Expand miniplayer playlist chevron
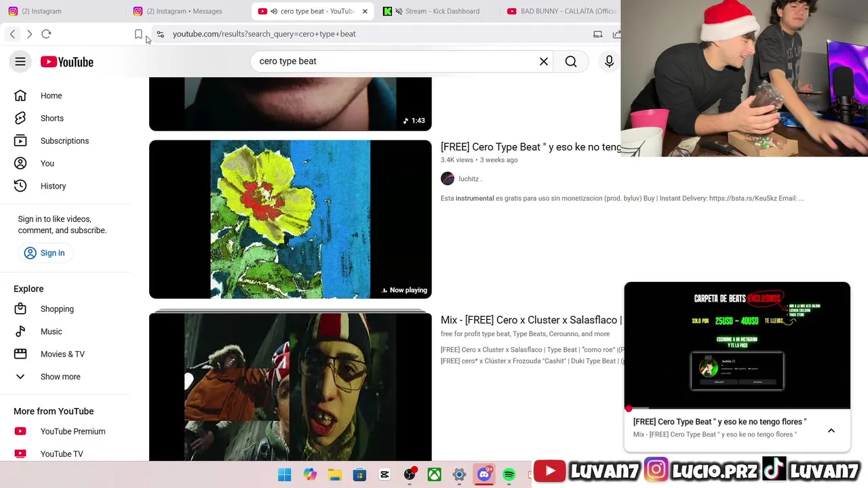Image resolution: width=868 pixels, height=488 pixels. click(831, 430)
